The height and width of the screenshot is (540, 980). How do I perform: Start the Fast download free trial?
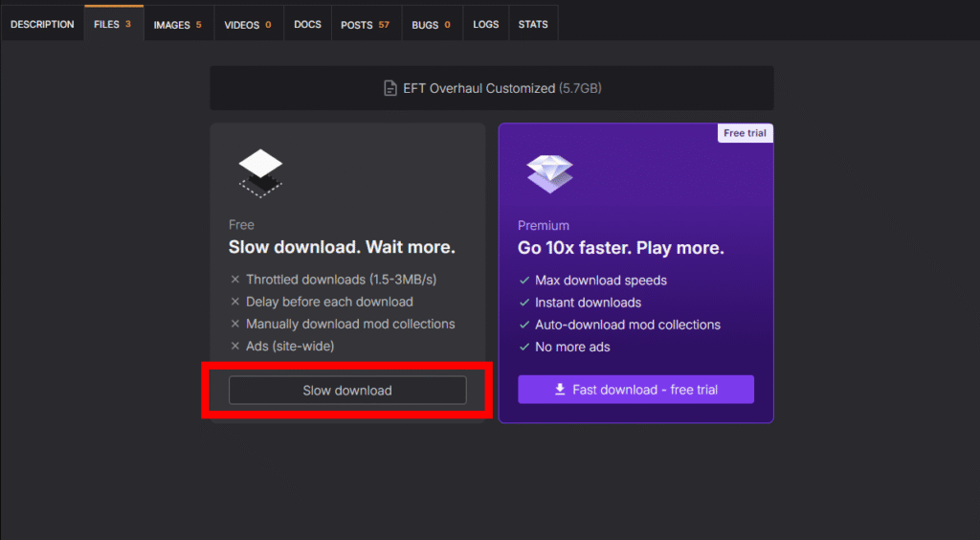[x=635, y=390]
